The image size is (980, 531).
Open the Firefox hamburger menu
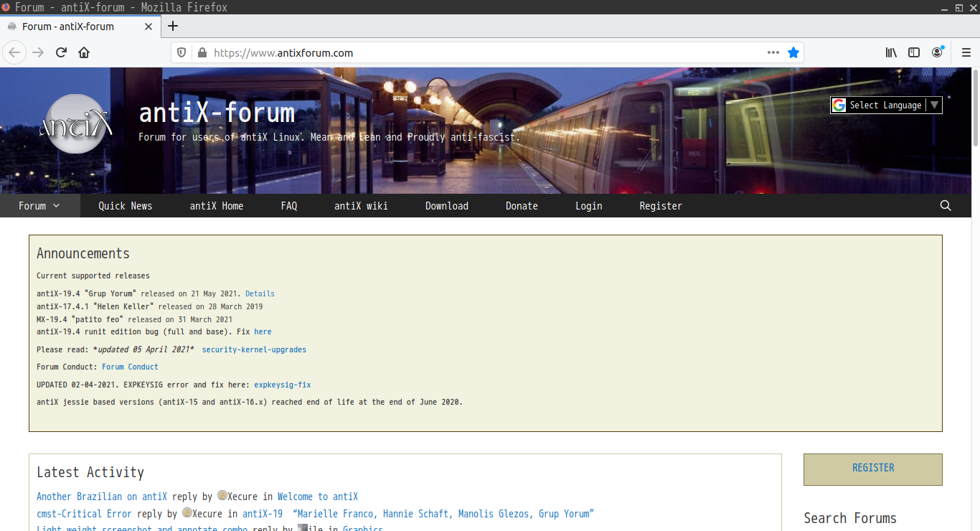click(966, 52)
